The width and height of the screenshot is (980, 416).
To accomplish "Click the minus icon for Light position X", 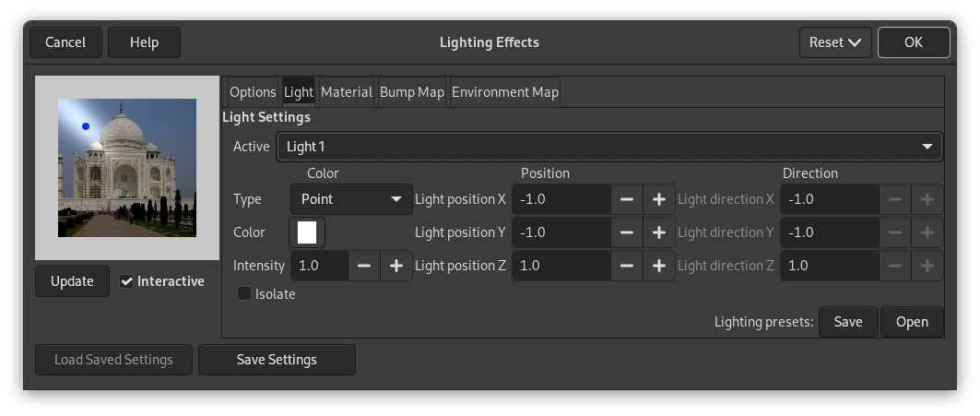I will (627, 199).
